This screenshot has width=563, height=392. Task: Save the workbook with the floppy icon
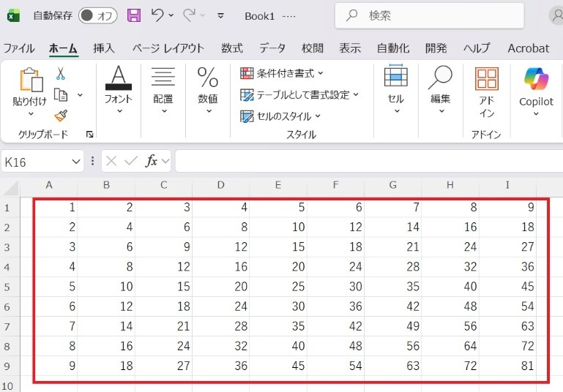tap(134, 16)
